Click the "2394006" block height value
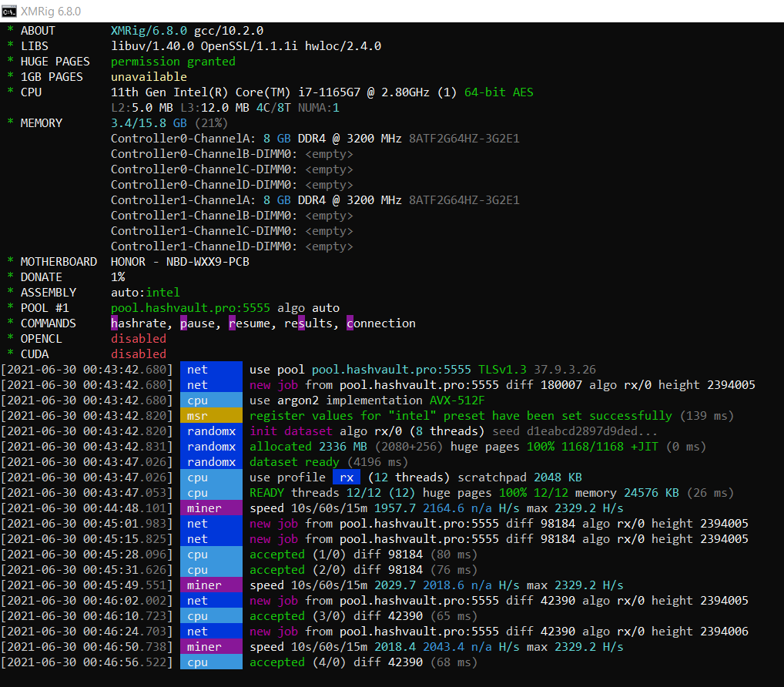This screenshot has height=687, width=784. click(725, 632)
